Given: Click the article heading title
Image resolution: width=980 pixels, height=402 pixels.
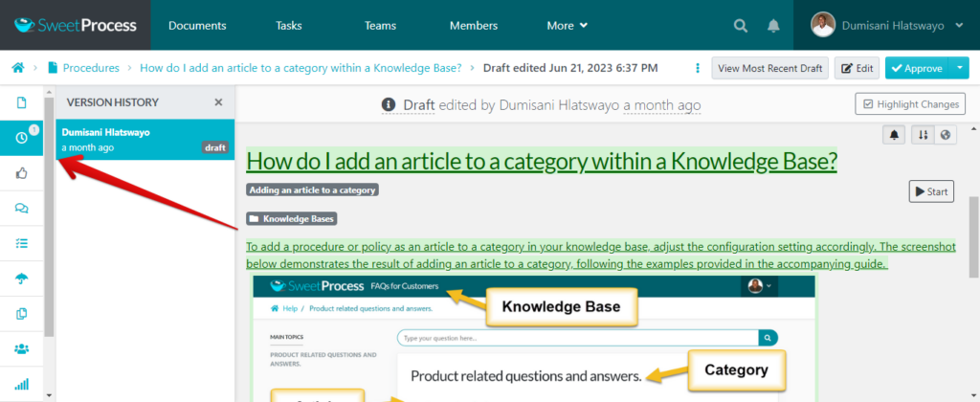Looking at the screenshot, I should pyautogui.click(x=542, y=162).
